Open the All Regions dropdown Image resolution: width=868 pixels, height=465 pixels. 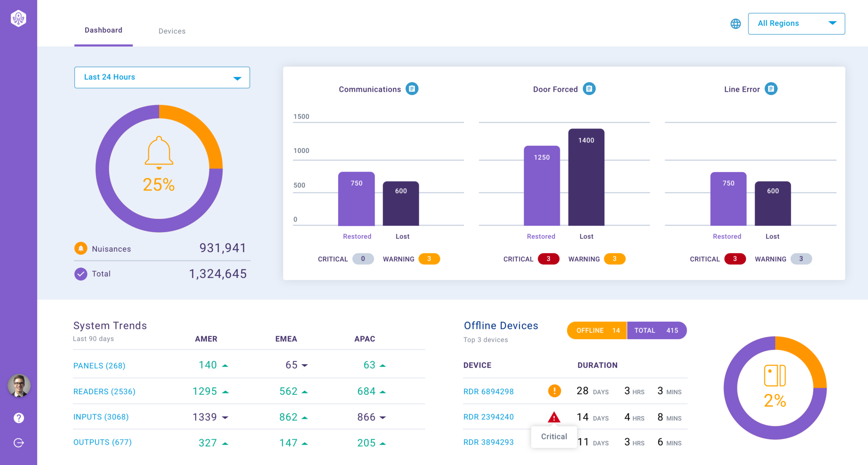[796, 24]
